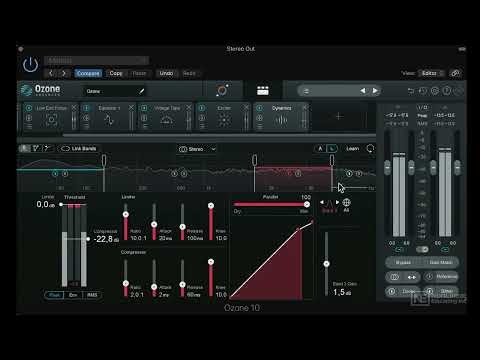Select the Vintage Tape module icon
This screenshot has height=360, width=480.
(x=167, y=120)
